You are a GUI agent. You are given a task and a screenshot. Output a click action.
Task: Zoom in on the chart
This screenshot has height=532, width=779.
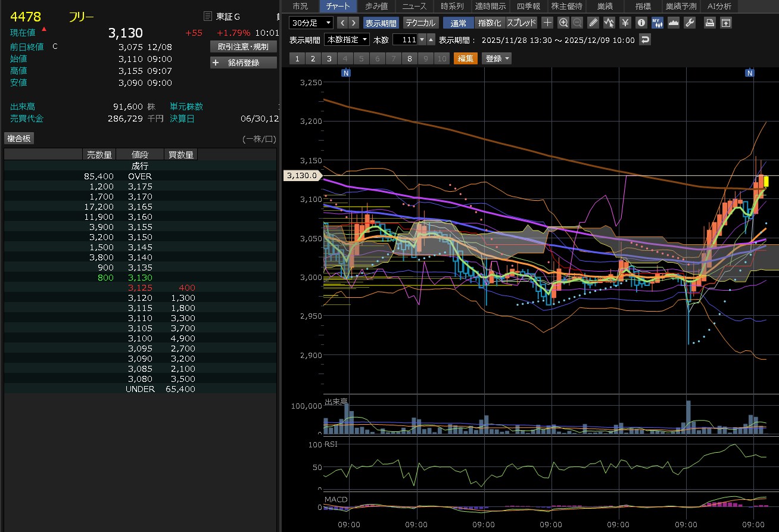pyautogui.click(x=563, y=23)
